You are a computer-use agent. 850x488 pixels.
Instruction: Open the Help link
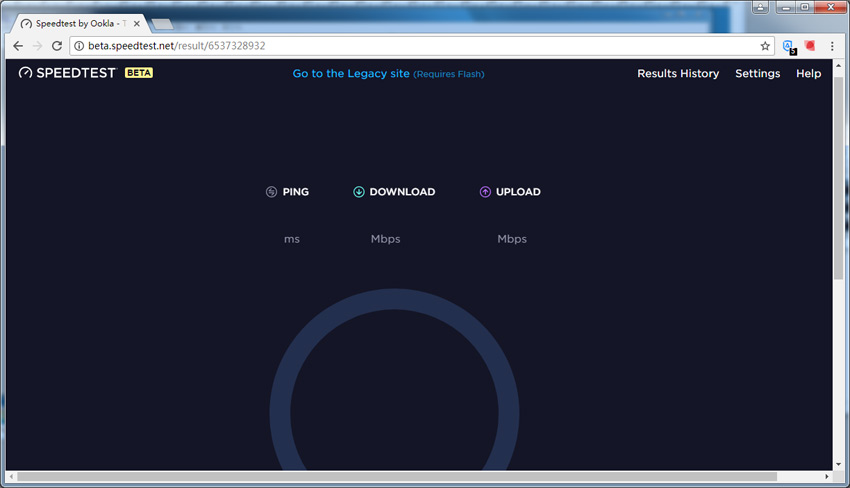click(x=808, y=74)
